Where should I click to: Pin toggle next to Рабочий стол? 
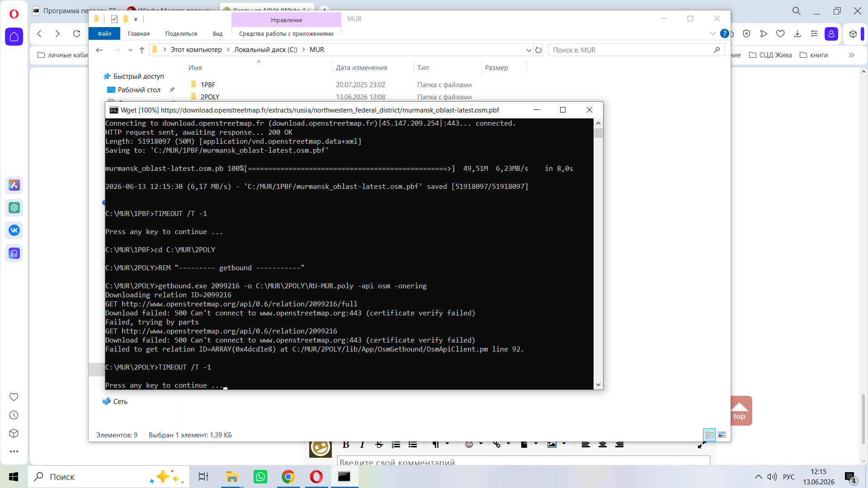pos(172,89)
